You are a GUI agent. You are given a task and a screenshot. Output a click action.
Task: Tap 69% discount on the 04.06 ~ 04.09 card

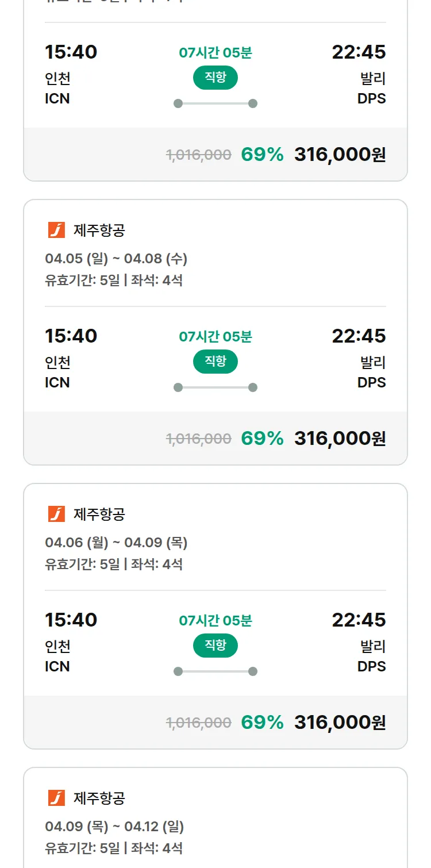coord(262,723)
